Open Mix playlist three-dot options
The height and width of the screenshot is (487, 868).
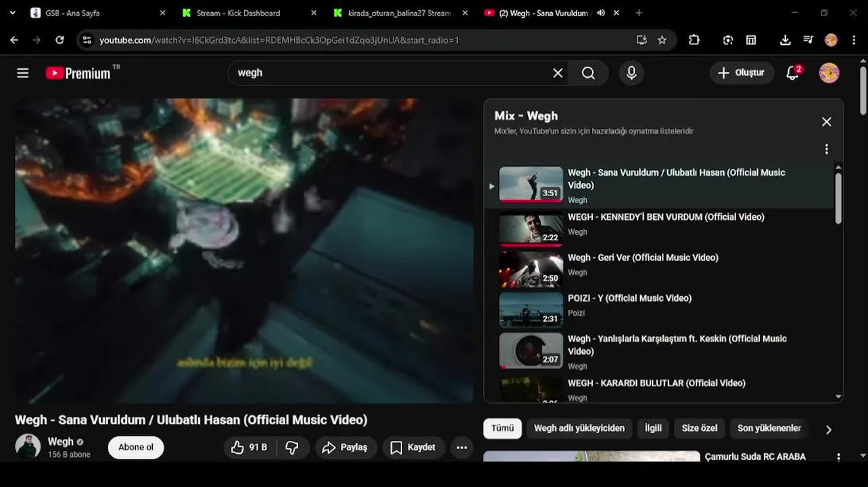826,149
